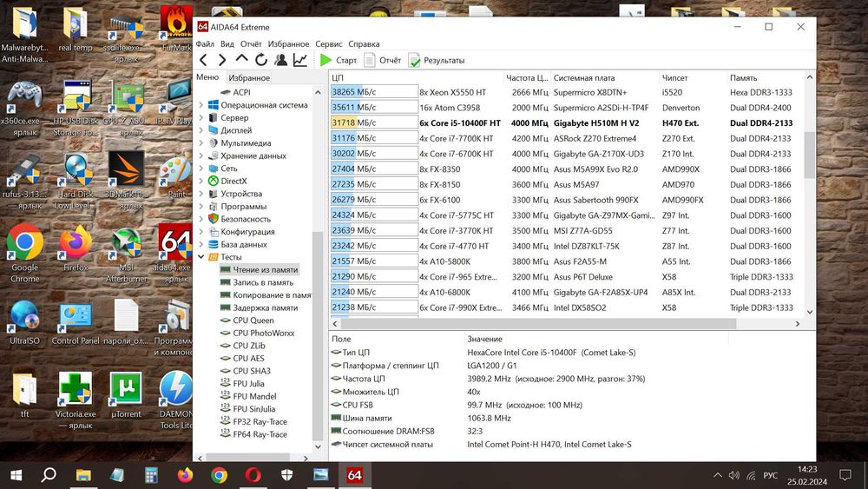Open Firefox from the taskbar
This screenshot has height=489, width=868.
click(185, 475)
